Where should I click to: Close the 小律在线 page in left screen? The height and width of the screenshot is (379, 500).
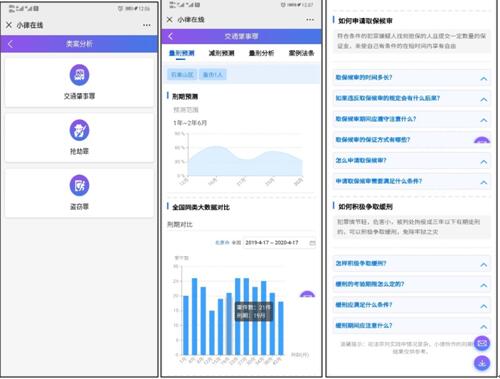pyautogui.click(x=9, y=25)
